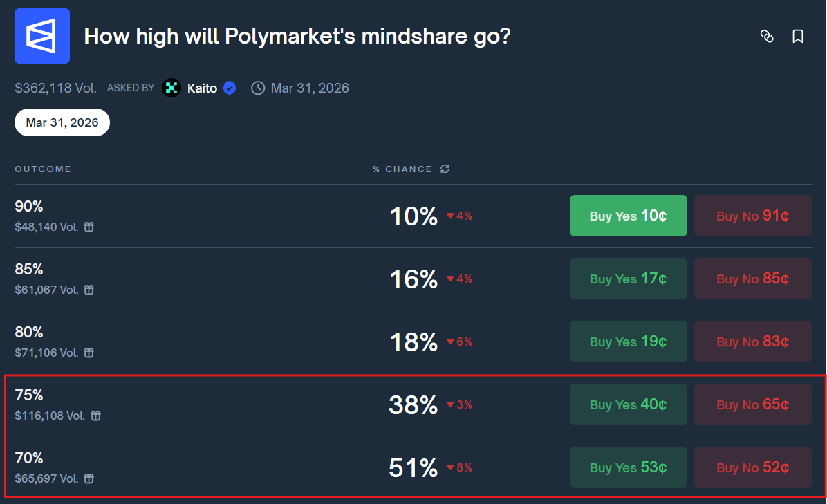Bookmark this Polymarket market
This screenshot has height=504, width=827.
click(798, 37)
